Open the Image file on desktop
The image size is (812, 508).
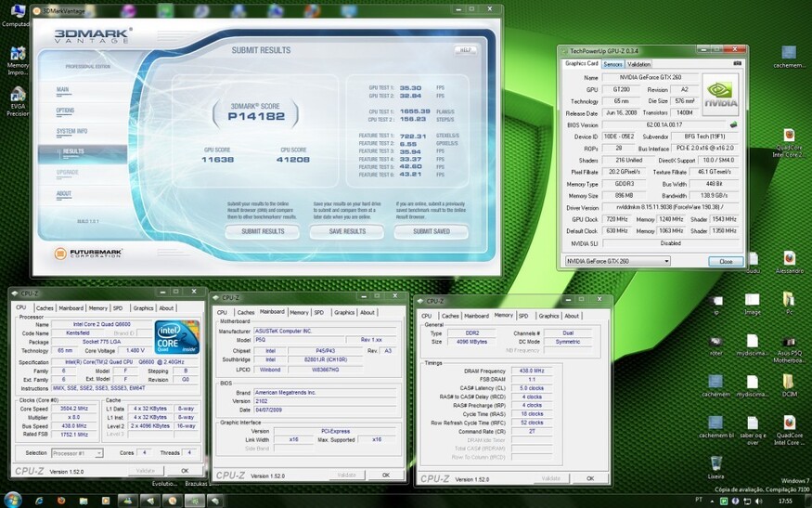[x=752, y=305]
